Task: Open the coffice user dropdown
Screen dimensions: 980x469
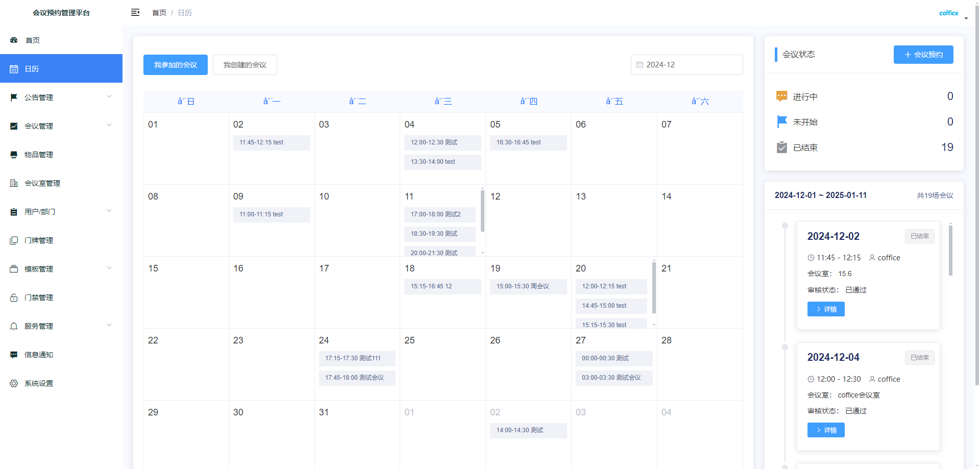Action: coord(953,13)
